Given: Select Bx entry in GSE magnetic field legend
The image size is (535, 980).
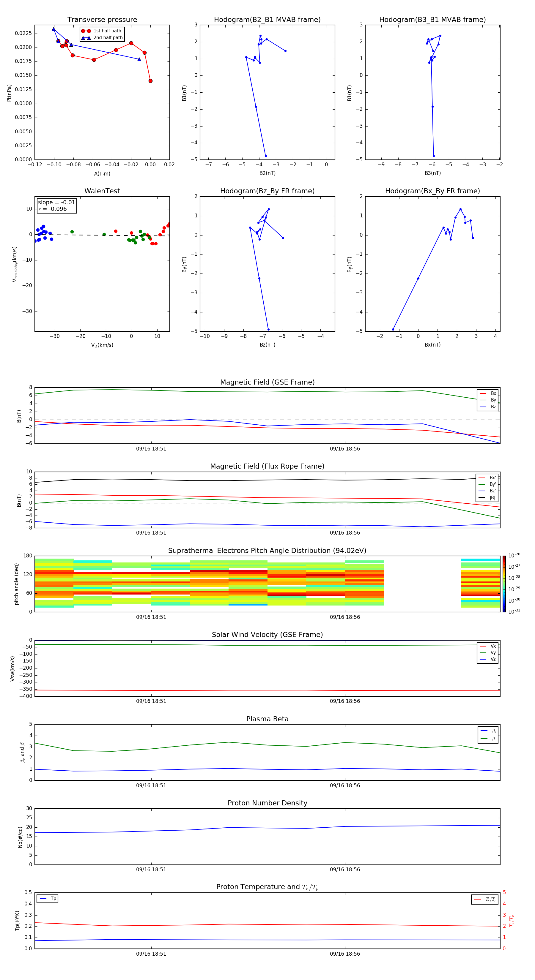Looking at the screenshot, I should 488,393.
